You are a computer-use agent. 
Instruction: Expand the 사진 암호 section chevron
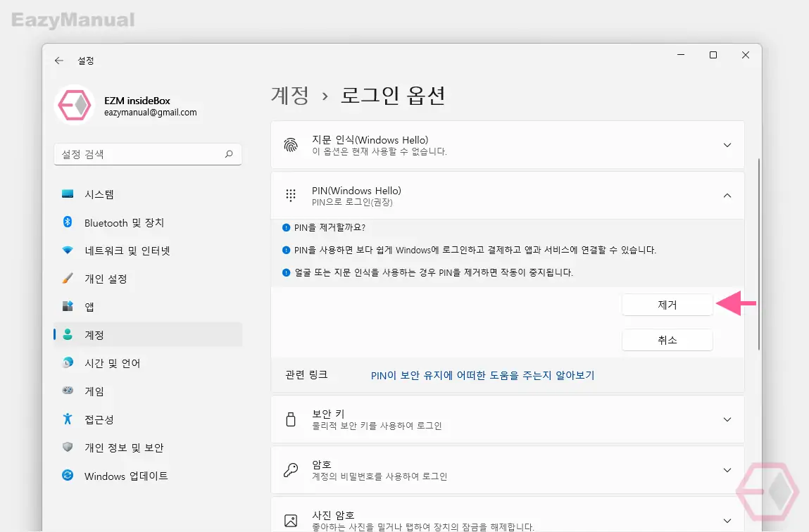click(727, 521)
